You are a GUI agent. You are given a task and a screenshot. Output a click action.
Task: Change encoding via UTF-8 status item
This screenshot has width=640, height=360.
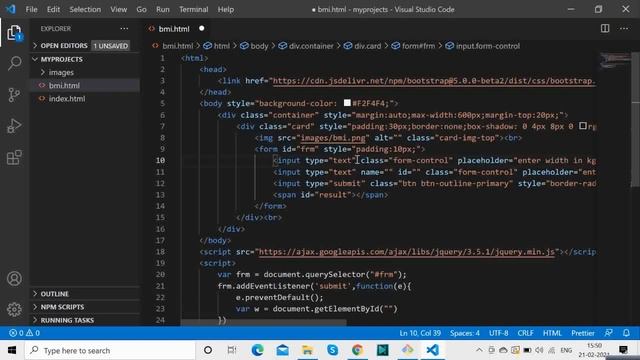click(x=499, y=333)
